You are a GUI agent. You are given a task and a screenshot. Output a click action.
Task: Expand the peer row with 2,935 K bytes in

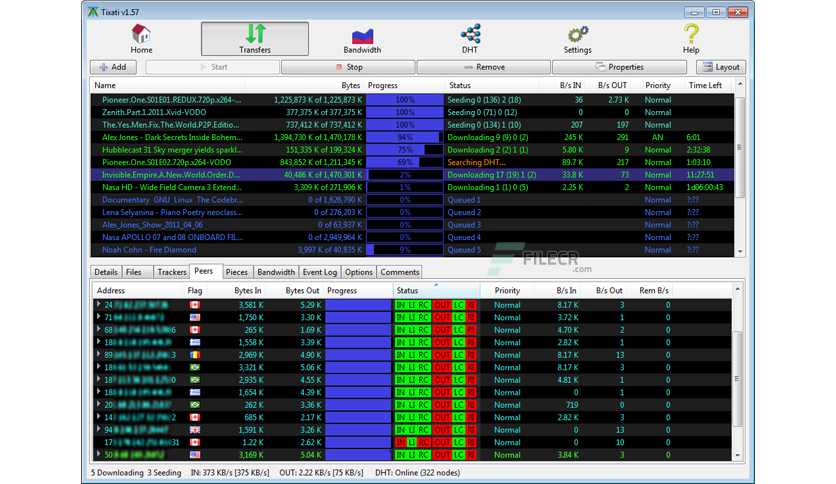tap(98, 380)
